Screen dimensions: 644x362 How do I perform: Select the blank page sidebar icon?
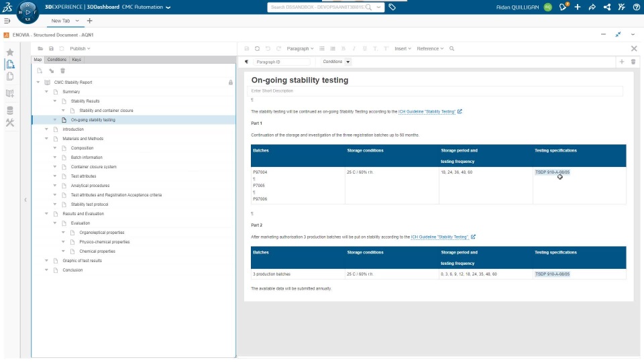[10, 76]
